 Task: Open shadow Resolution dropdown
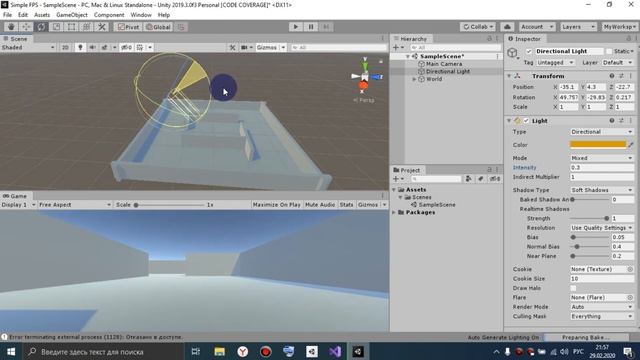coord(602,228)
